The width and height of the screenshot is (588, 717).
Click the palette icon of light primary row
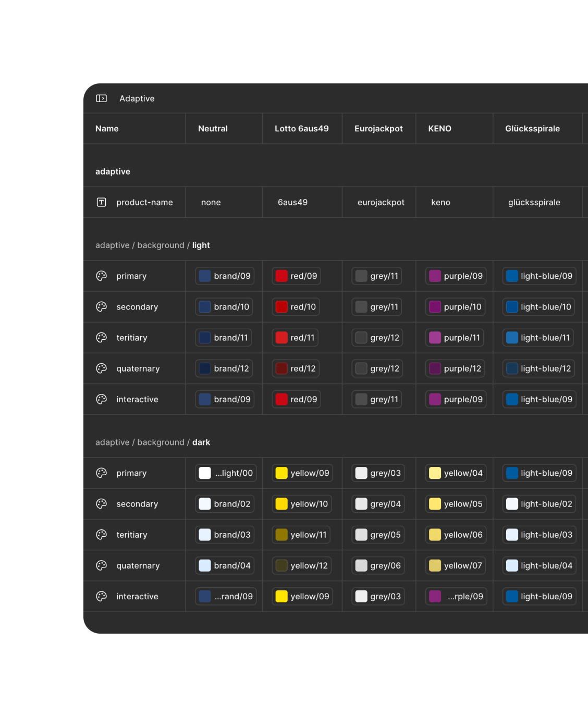(102, 276)
